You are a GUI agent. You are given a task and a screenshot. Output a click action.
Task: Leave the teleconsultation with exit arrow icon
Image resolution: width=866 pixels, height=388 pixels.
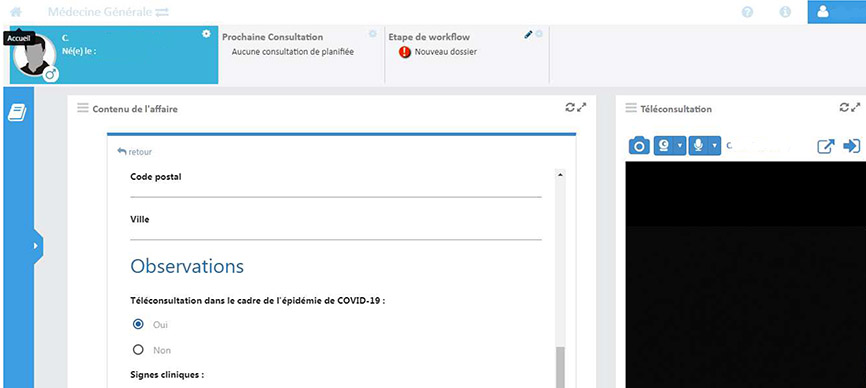pos(852,146)
